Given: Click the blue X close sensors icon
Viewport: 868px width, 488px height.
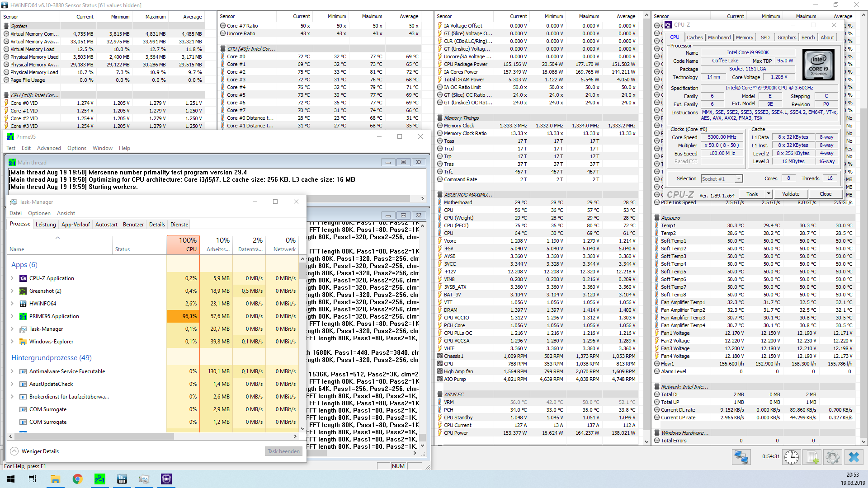Looking at the screenshot, I should click(x=854, y=457).
